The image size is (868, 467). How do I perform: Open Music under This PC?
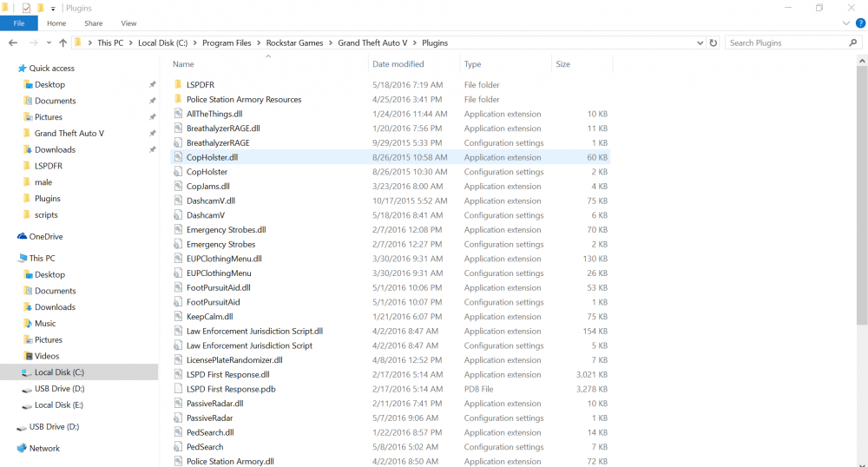(45, 323)
